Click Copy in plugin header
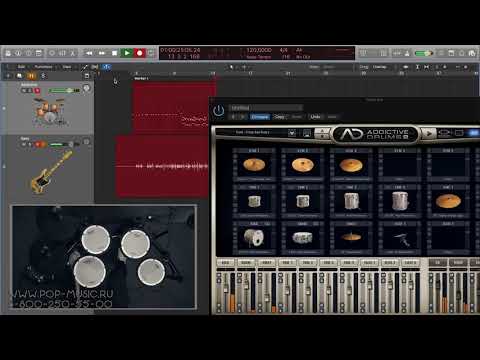 [x=279, y=117]
